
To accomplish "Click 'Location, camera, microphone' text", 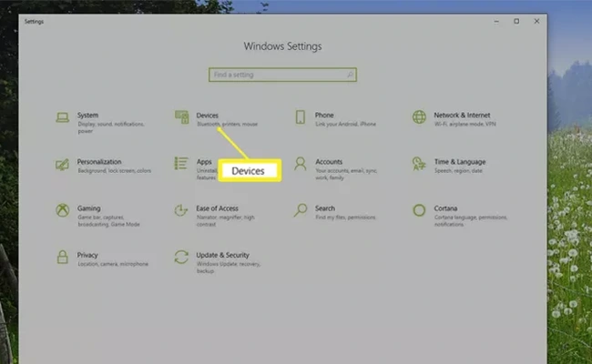I will 113,265.
